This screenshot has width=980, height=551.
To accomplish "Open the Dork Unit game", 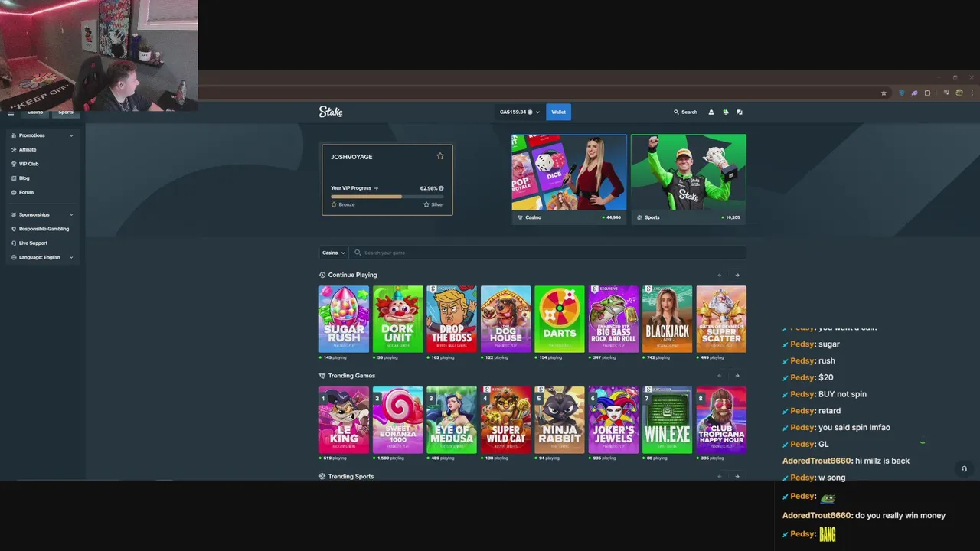I will pos(397,319).
